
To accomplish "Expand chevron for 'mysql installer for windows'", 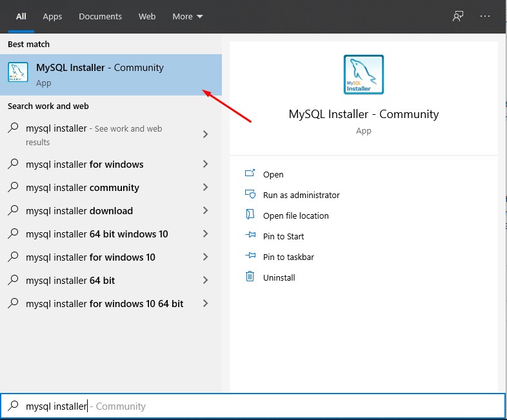I will click(x=205, y=164).
